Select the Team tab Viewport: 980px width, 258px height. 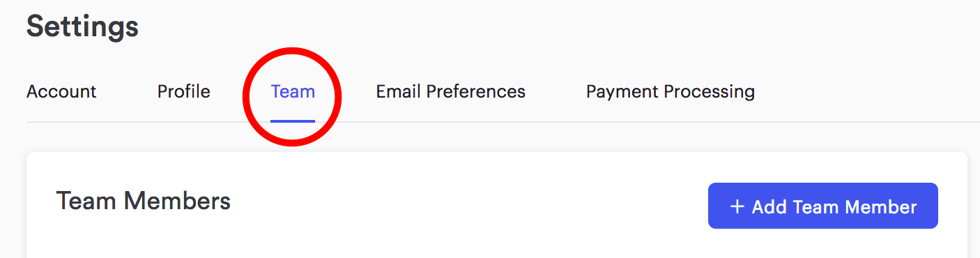293,91
